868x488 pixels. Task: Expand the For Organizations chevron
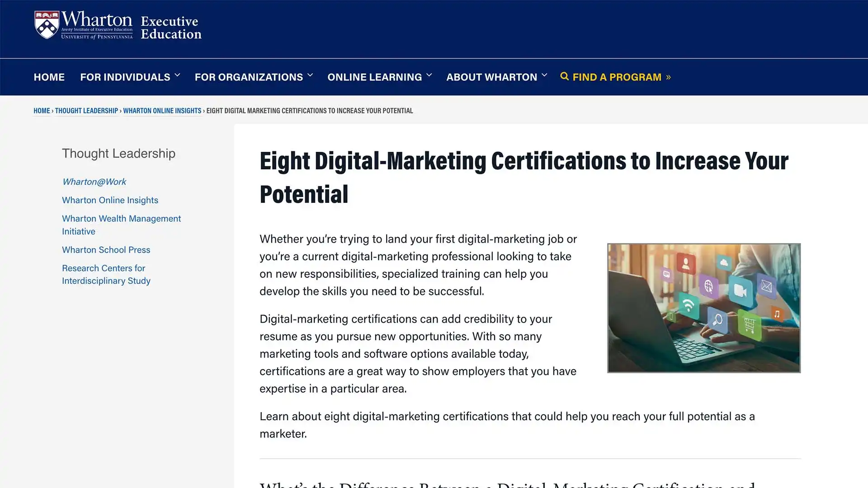[310, 75]
